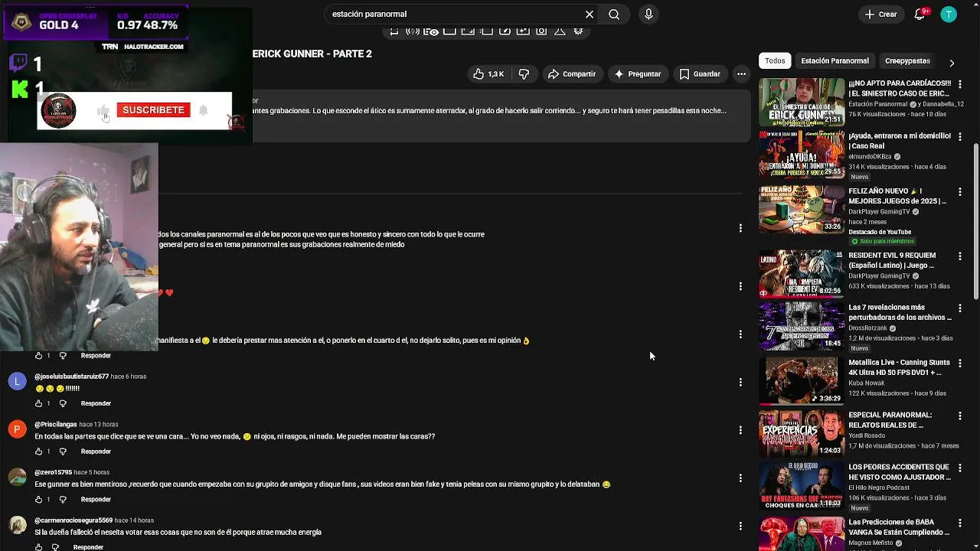This screenshot has width=980, height=551.
Task: Open menu for RESIDENT EVIL 9 REQUIEM video
Action: 959,256
